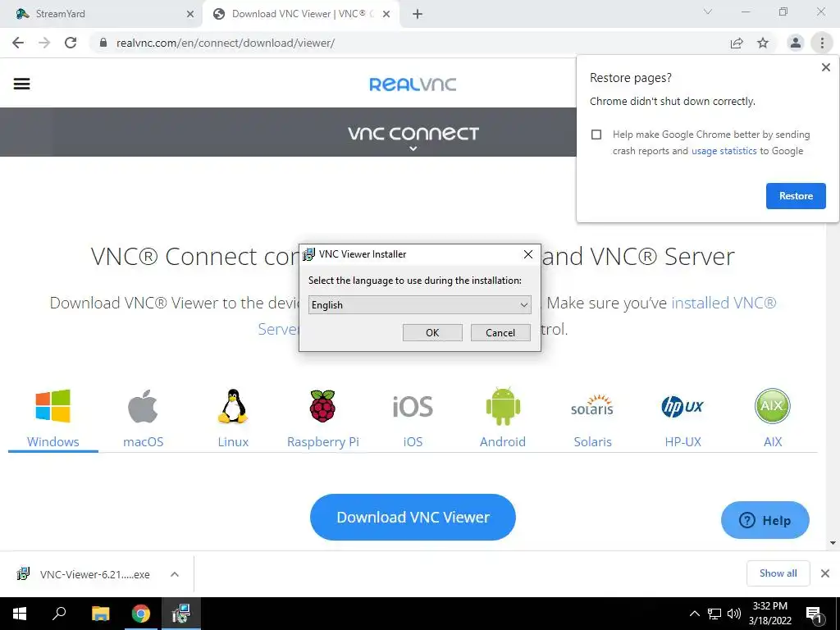Click the taskbar clock and date
Screen dimensions: 840x630
pos(769,614)
